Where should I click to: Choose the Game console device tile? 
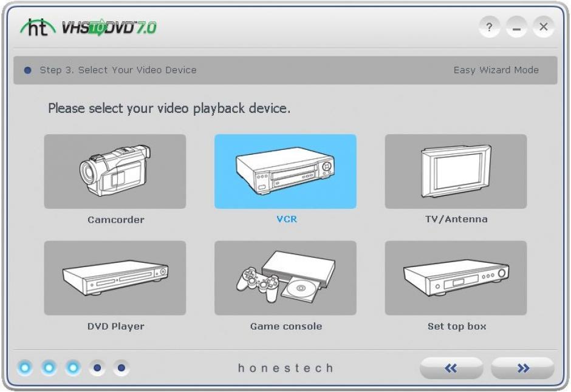(x=285, y=278)
